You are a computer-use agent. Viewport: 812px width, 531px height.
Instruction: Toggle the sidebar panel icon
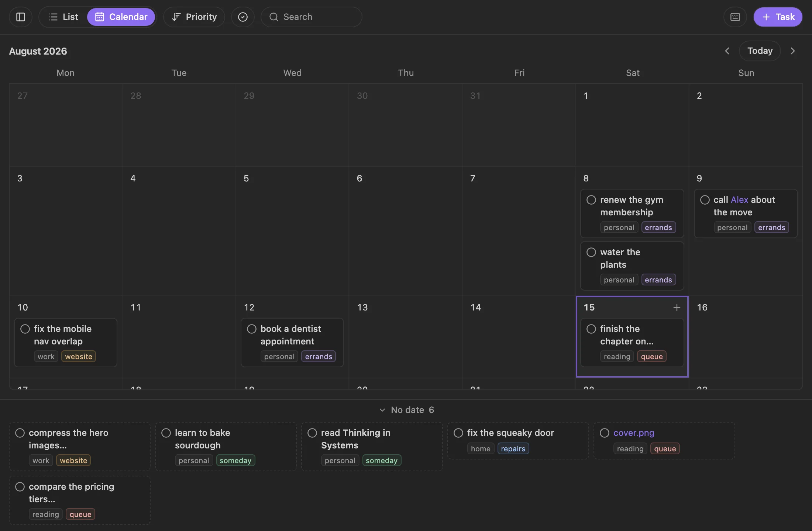tap(21, 17)
